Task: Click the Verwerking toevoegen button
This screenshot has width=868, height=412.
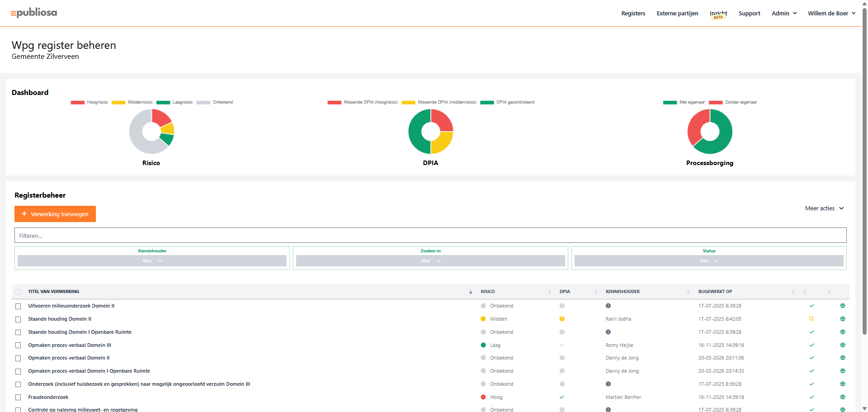Action: point(55,214)
